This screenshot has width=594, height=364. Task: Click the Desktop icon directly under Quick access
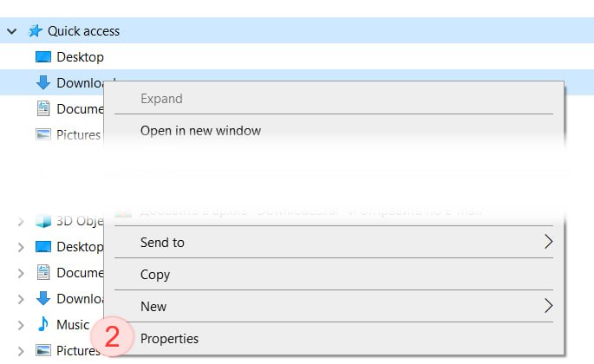(43, 57)
